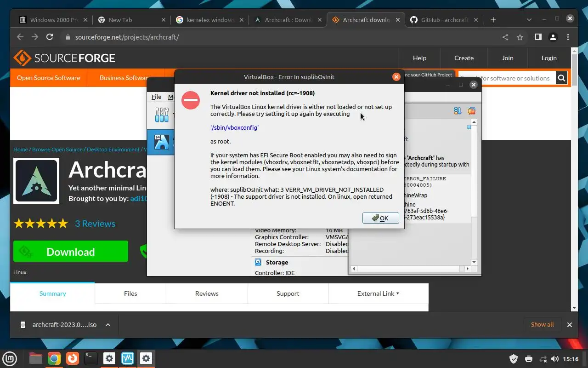Click the green Download button
Image resolution: width=588 pixels, height=368 pixels.
pyautogui.click(x=71, y=252)
